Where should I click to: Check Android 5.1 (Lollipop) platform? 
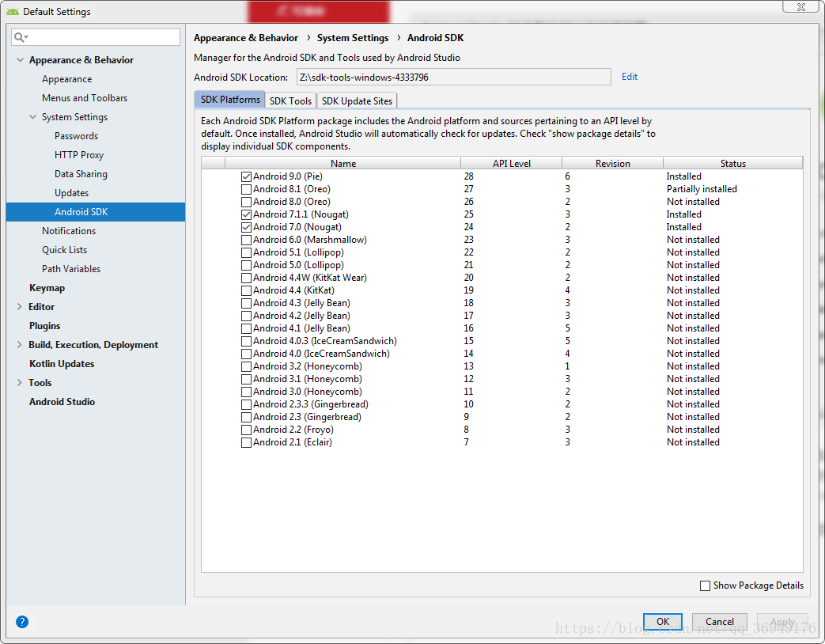(246, 252)
